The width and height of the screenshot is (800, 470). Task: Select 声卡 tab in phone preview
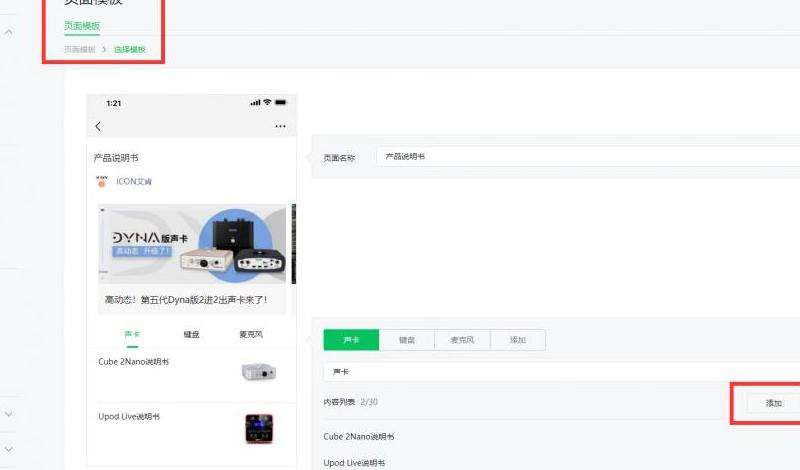(x=132, y=334)
